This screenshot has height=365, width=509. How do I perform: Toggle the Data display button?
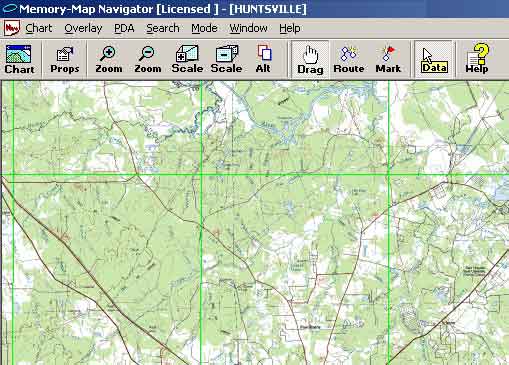(x=434, y=60)
